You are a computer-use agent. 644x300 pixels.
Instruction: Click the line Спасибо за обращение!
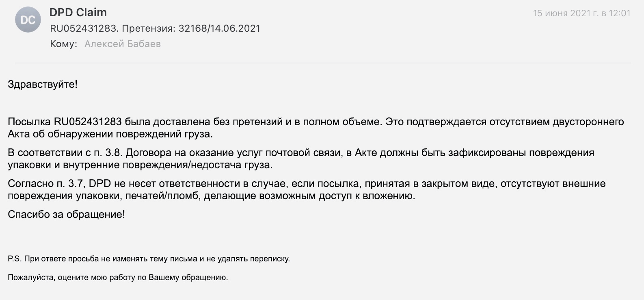click(x=66, y=215)
